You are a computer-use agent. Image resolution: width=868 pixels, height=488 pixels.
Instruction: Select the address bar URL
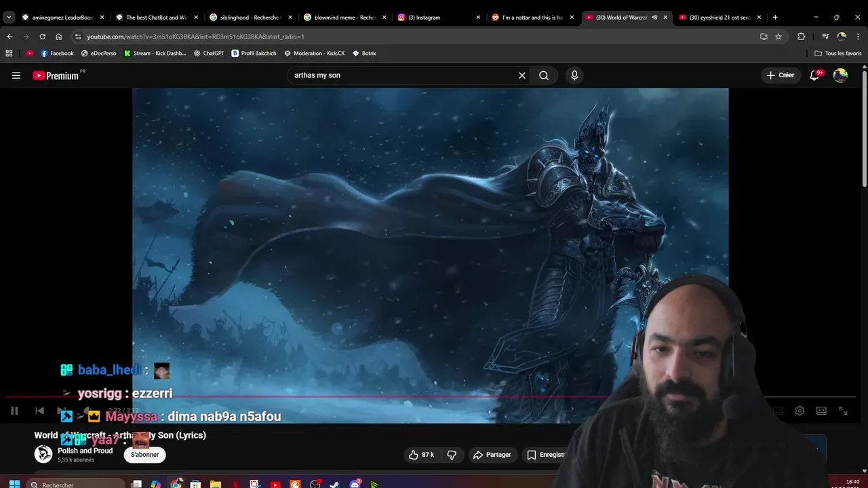195,37
